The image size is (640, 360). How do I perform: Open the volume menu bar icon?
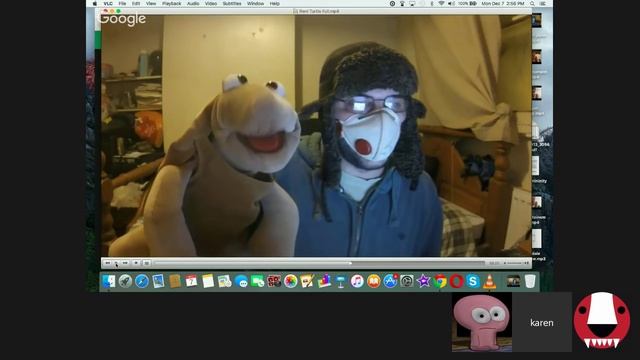(451, 3)
